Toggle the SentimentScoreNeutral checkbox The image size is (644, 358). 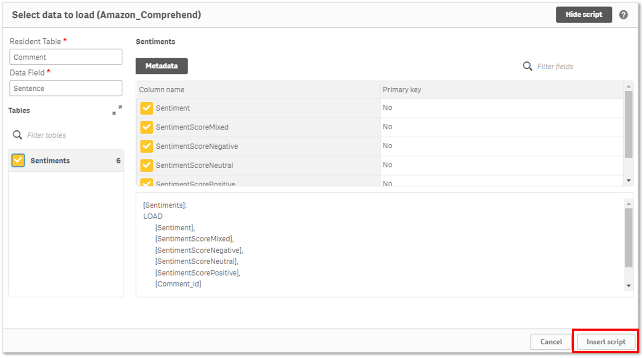pos(146,165)
